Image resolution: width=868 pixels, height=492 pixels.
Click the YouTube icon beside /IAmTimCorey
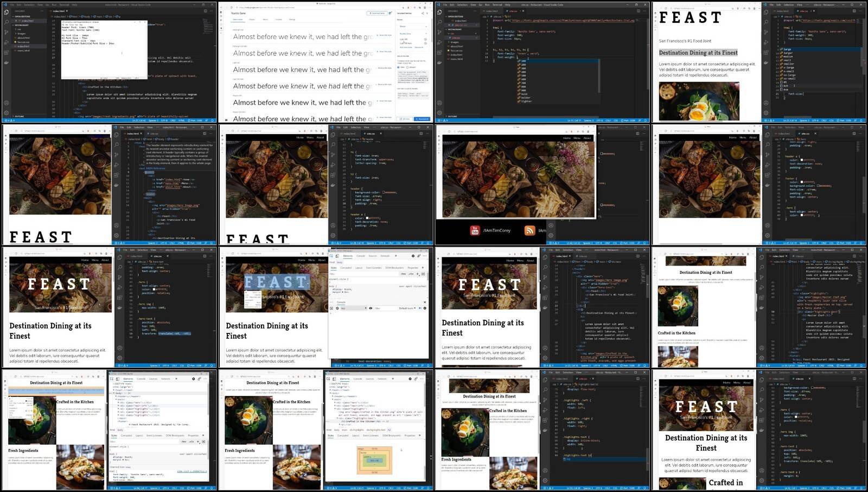[x=475, y=231]
